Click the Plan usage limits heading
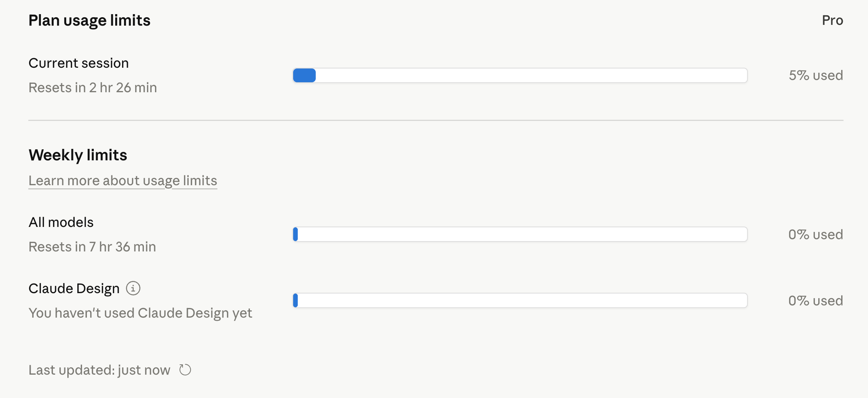This screenshot has width=868, height=398. (x=90, y=20)
